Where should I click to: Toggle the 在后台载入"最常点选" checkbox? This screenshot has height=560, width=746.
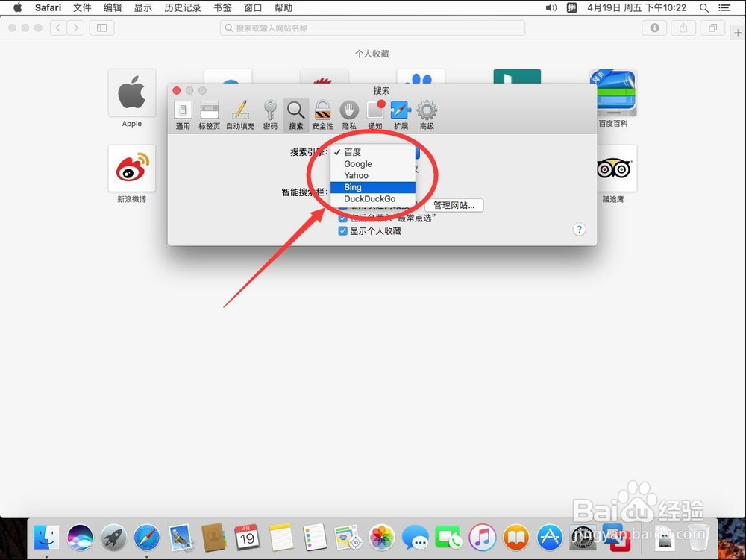coord(342,218)
